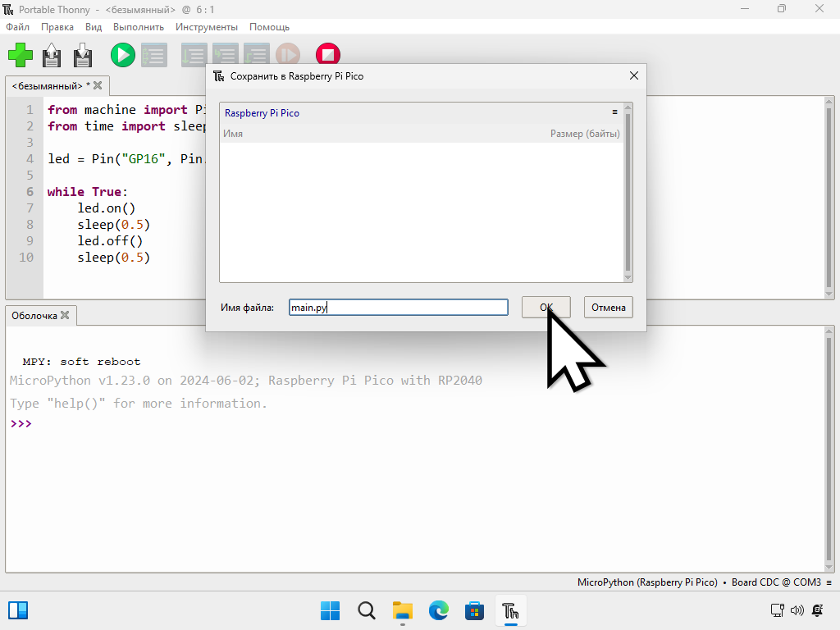The height and width of the screenshot is (630, 840).
Task: Click the 'led.off()' code line
Action: tap(110, 240)
